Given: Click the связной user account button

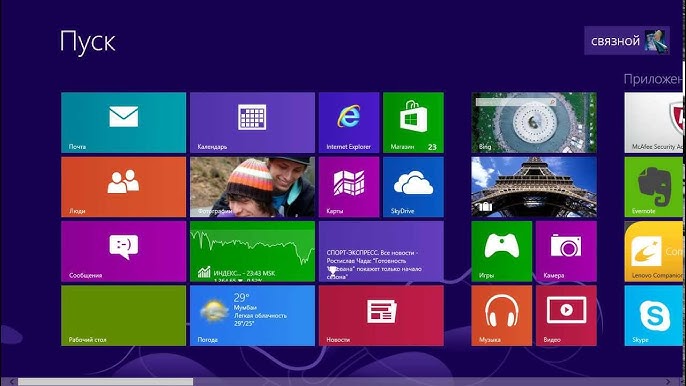Looking at the screenshot, I should tap(626, 41).
